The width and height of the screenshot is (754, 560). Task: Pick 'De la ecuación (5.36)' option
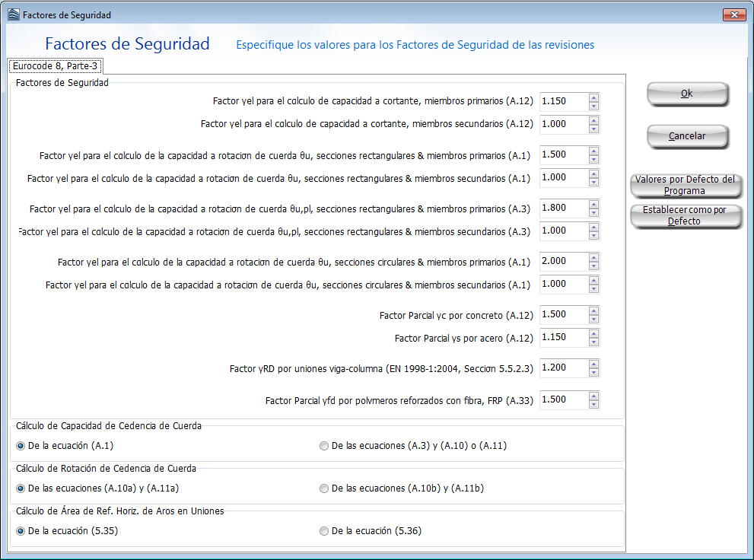(x=325, y=531)
